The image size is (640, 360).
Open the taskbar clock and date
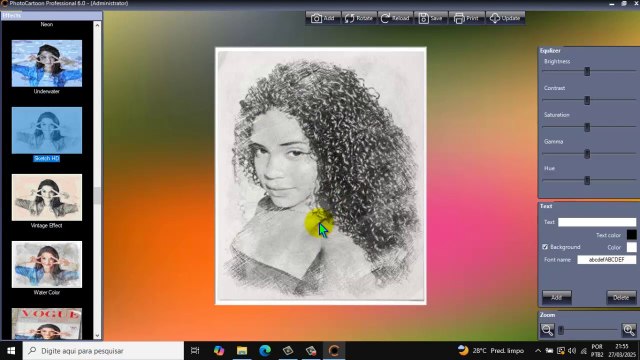tap(622, 351)
